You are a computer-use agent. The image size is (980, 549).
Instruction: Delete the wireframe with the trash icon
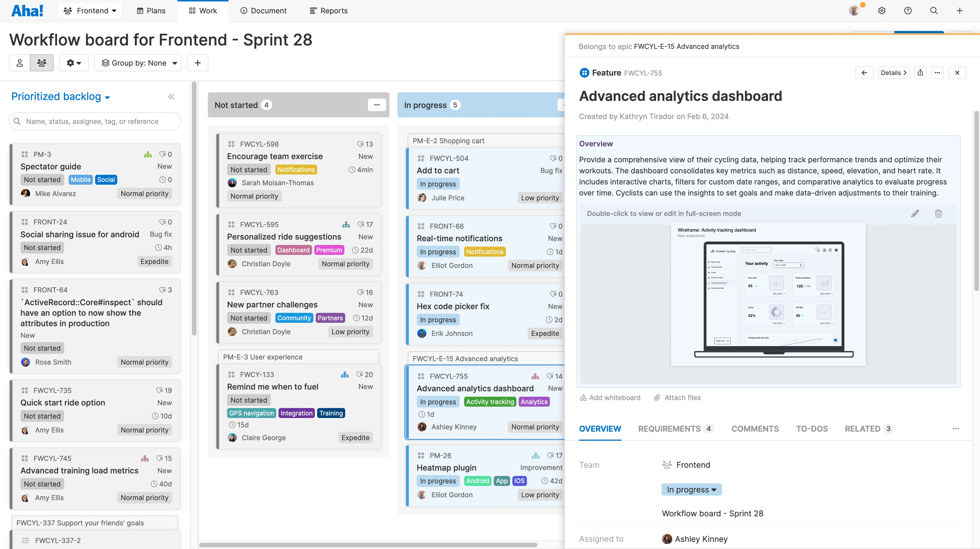tap(938, 214)
